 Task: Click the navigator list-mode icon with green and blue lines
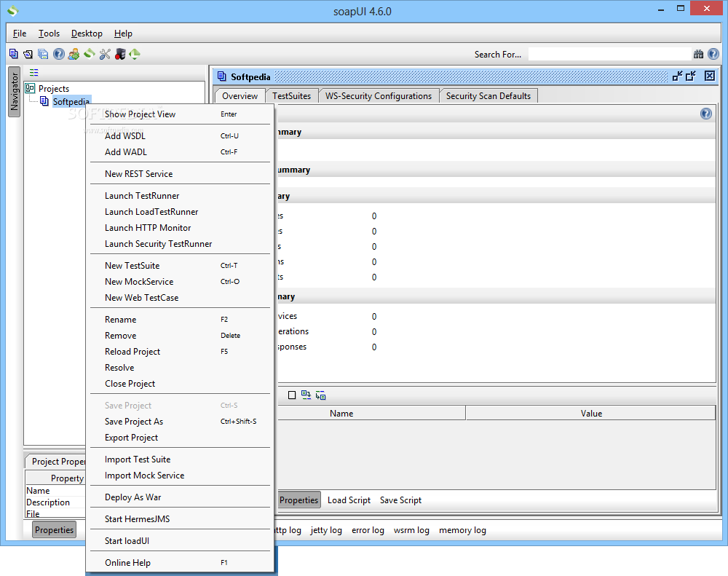pyautogui.click(x=34, y=73)
